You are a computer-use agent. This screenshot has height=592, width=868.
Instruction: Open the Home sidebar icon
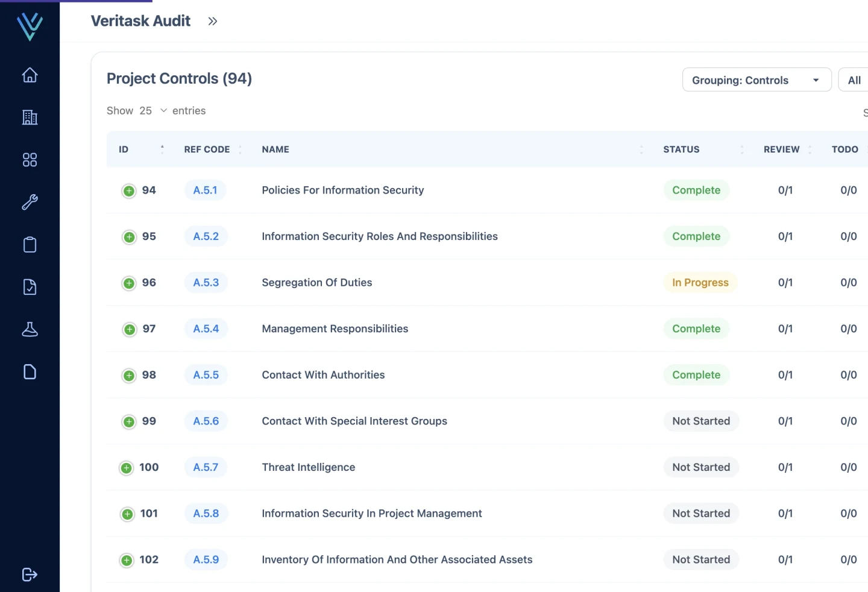30,75
